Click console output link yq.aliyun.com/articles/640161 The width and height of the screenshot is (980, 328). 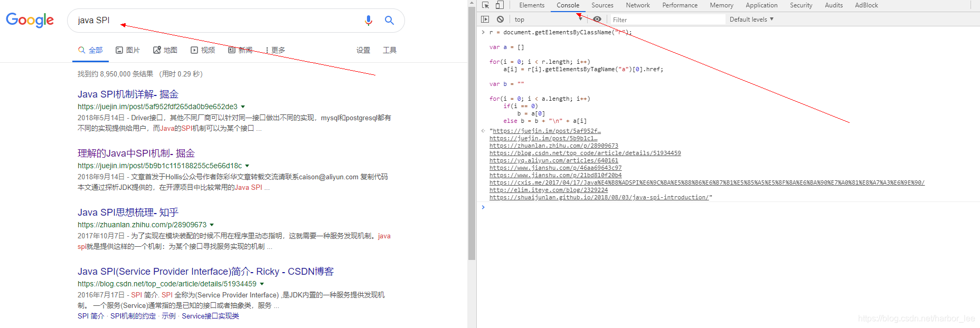[x=553, y=160]
